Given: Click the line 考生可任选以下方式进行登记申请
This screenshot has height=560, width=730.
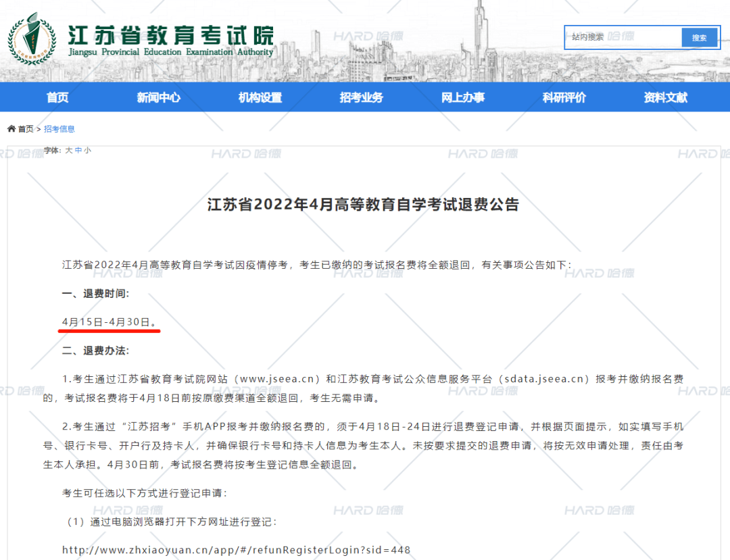Looking at the screenshot, I should (x=145, y=493).
